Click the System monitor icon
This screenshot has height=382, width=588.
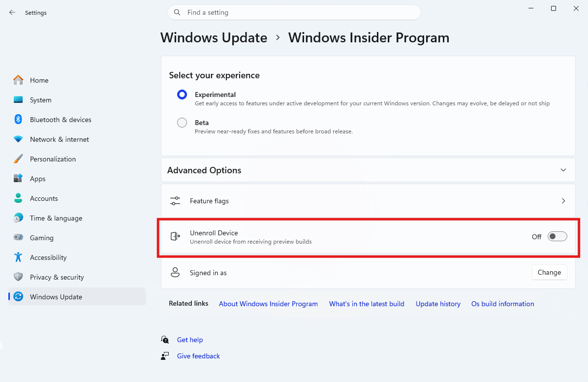point(18,100)
